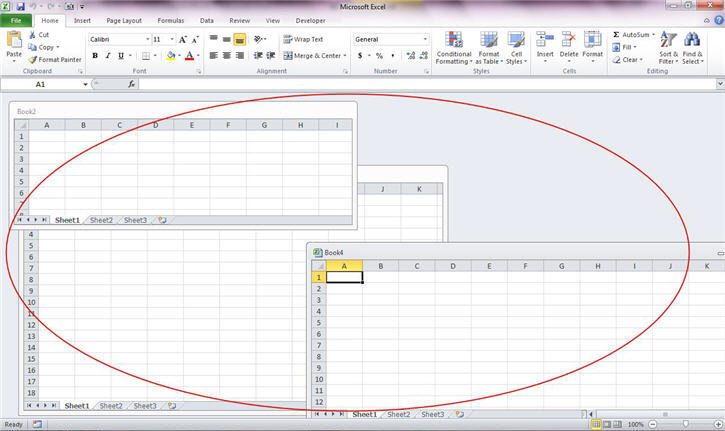Click the Decrease Indent icon

258,55
